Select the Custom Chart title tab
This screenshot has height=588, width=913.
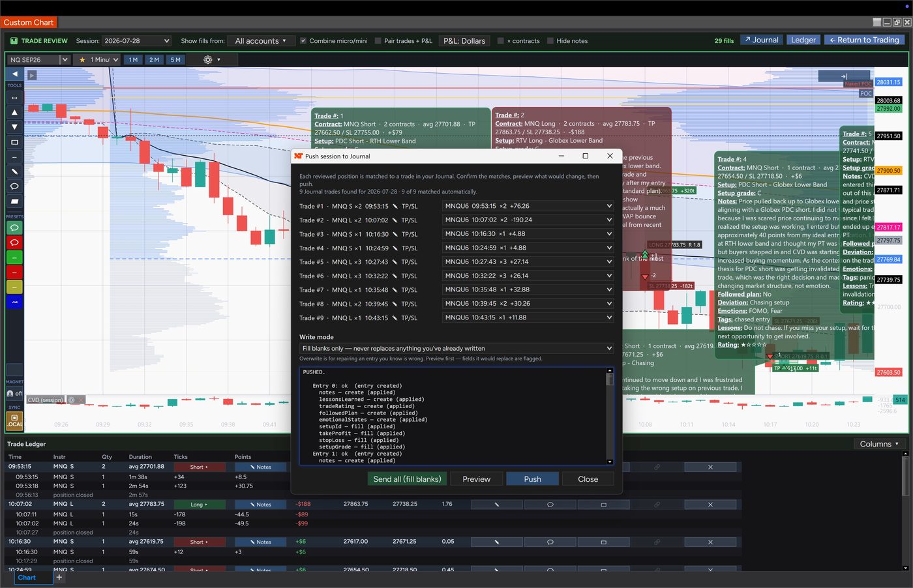[29, 22]
